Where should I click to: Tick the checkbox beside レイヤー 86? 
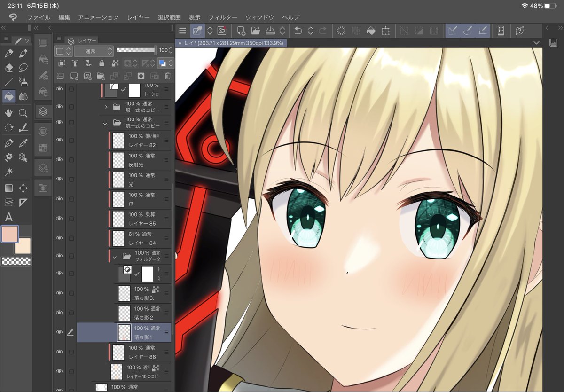click(71, 352)
